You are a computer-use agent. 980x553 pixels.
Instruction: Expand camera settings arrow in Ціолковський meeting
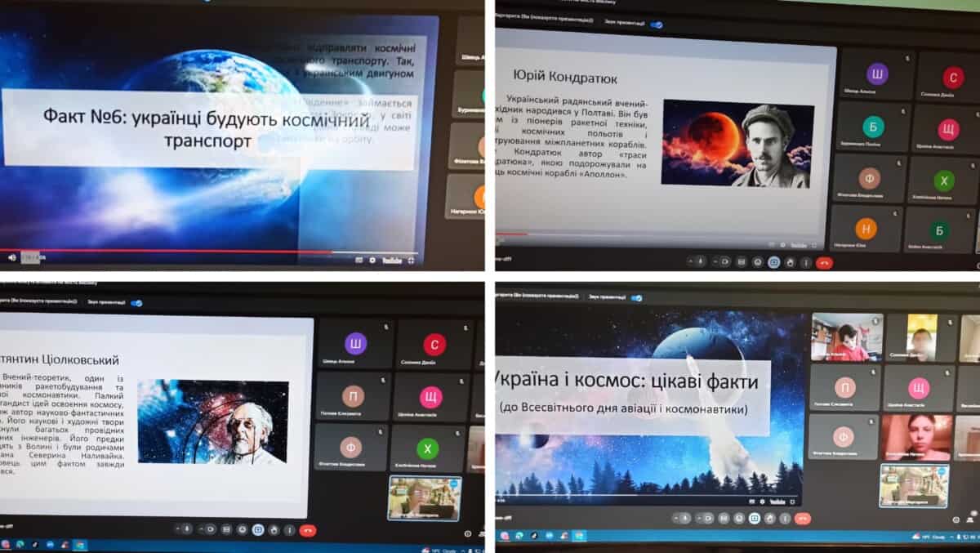point(200,529)
